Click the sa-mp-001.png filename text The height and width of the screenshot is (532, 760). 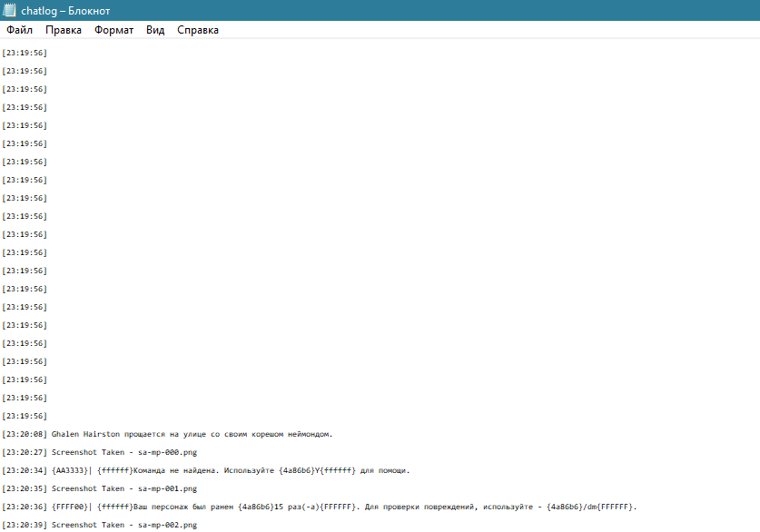pos(167,488)
